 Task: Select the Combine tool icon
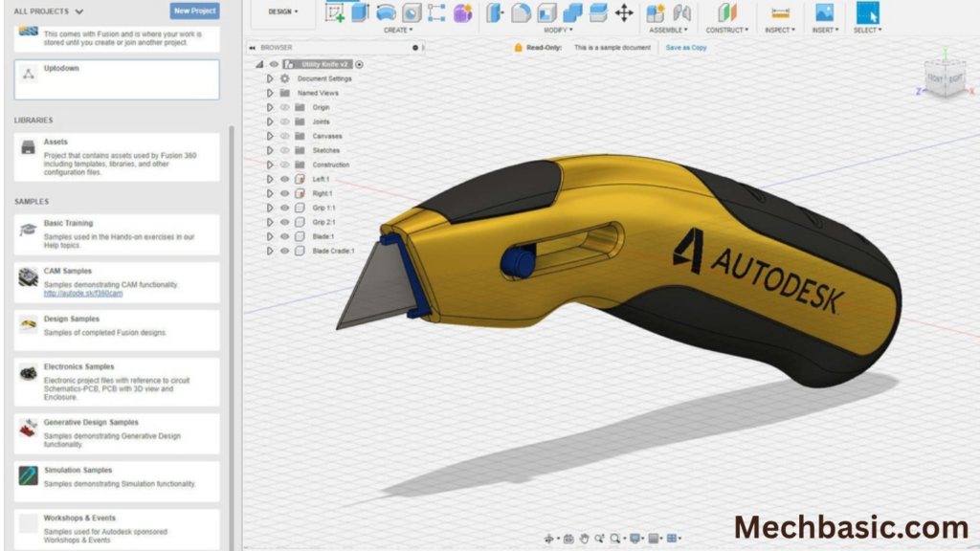point(572,12)
